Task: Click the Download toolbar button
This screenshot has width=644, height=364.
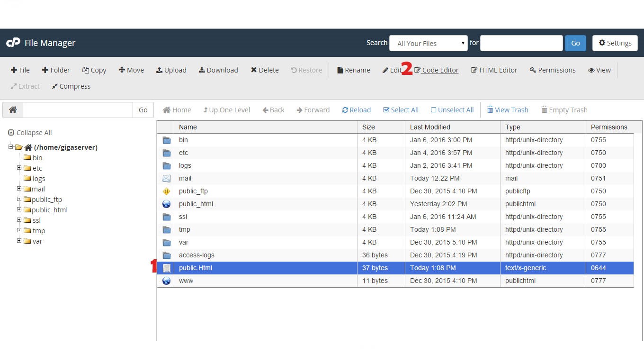Action: (218, 70)
